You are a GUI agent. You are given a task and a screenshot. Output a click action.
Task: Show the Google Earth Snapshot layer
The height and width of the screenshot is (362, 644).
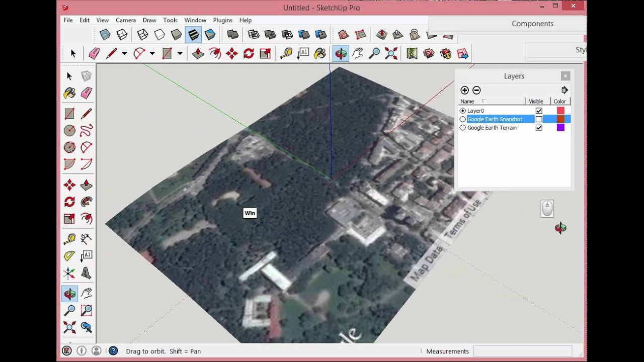(539, 119)
